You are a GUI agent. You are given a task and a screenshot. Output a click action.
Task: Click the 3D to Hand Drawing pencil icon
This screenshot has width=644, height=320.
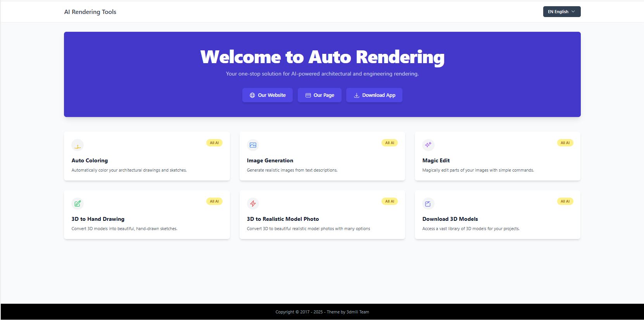[x=78, y=204]
